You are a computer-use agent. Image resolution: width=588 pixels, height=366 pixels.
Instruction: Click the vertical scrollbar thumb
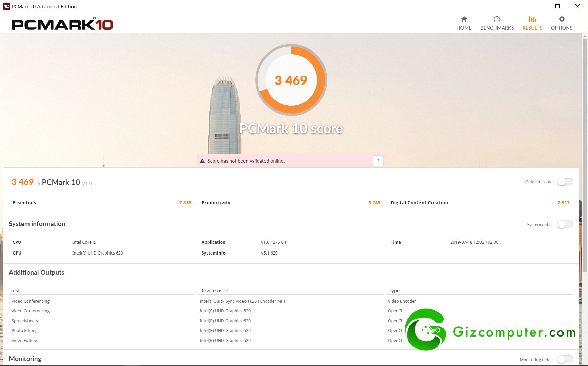point(585,155)
